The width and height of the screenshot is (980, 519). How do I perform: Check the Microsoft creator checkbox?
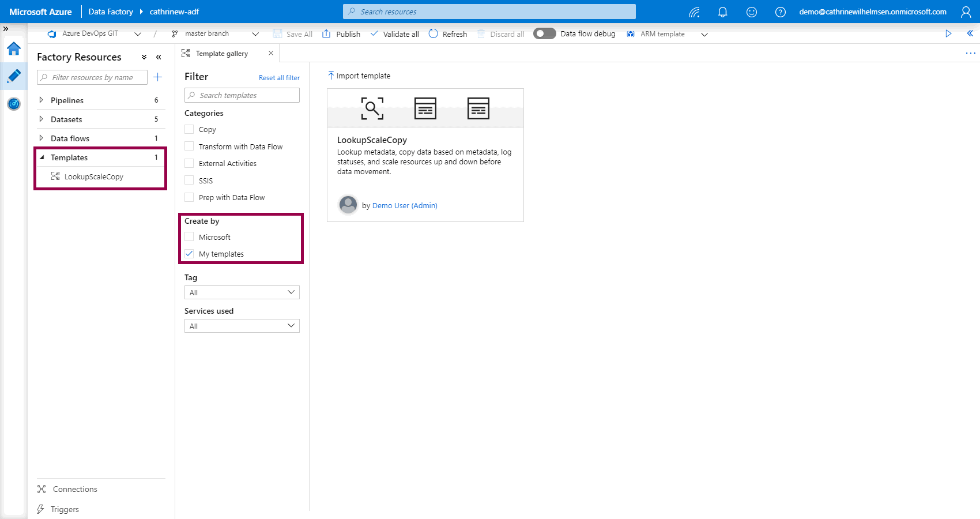tap(189, 237)
